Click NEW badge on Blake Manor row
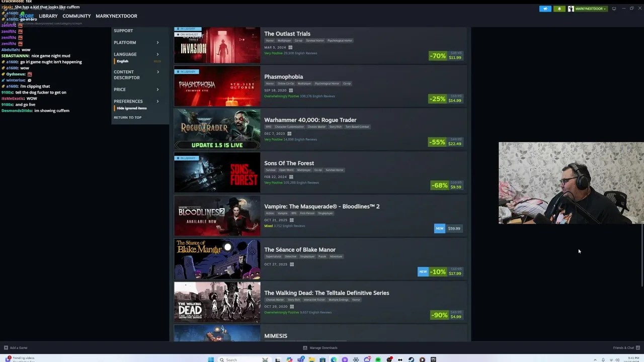This screenshot has width=644, height=362. [x=423, y=272]
